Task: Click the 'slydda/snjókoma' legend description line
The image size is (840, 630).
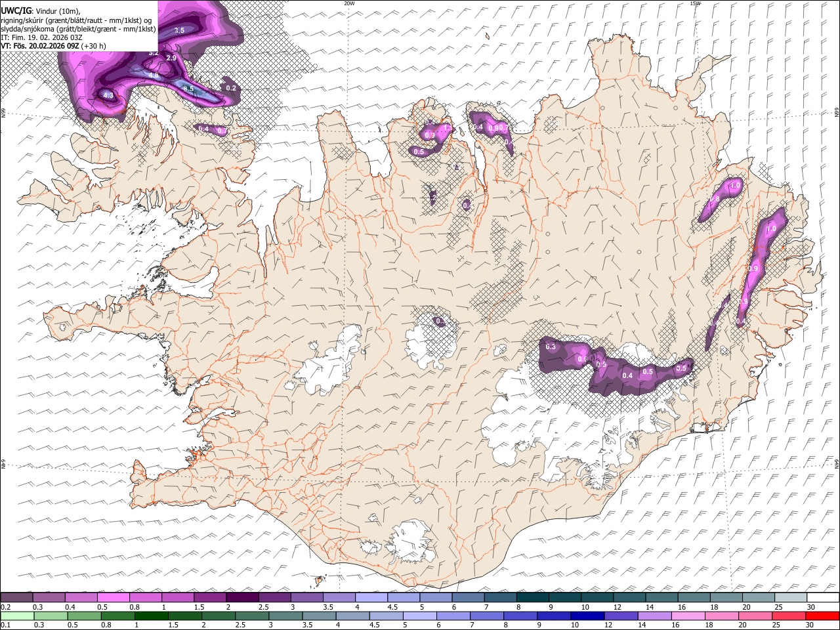Action: 78,28
